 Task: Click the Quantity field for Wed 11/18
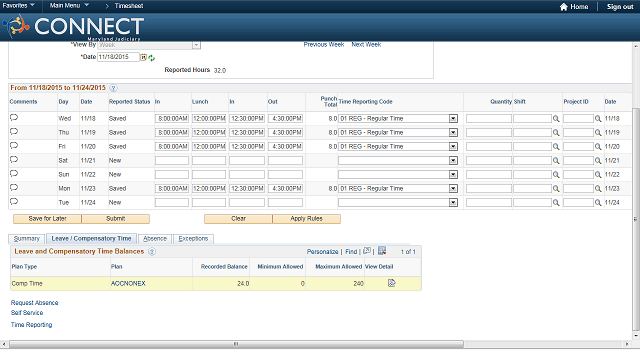click(489, 118)
